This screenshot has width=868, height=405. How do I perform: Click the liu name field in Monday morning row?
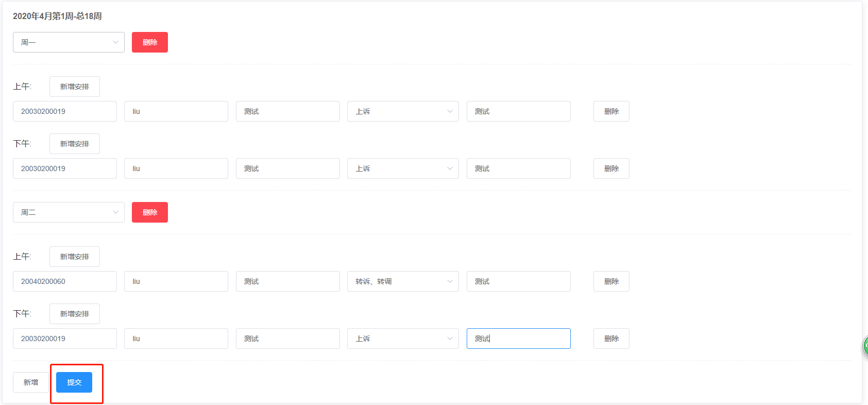176,111
